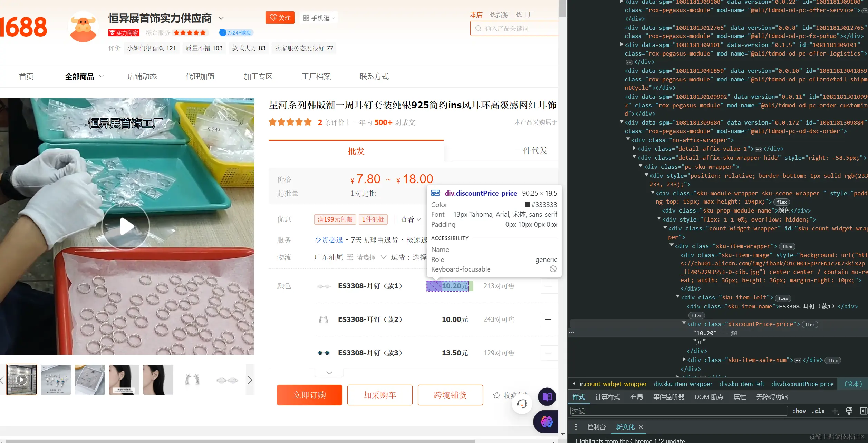Open DevTools DOM 断点 tab
The width and height of the screenshot is (868, 443).
coord(709,397)
